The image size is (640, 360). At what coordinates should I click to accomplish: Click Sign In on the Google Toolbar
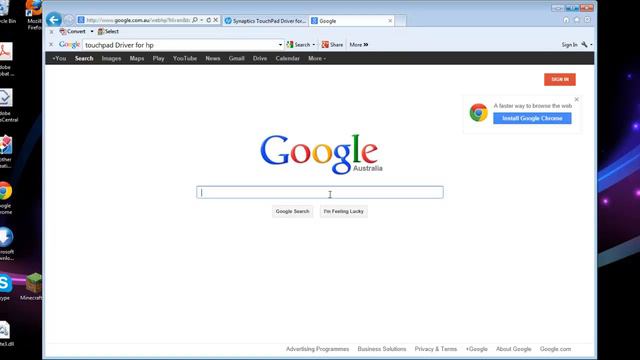569,45
